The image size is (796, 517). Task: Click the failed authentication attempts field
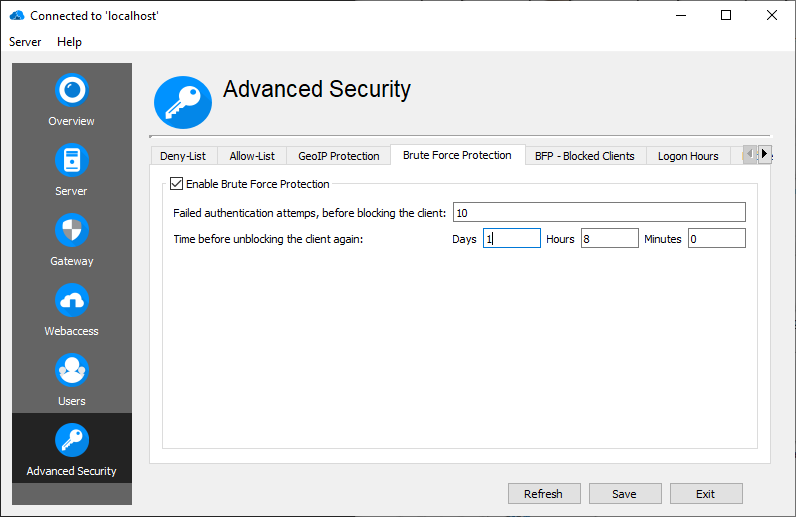click(599, 212)
